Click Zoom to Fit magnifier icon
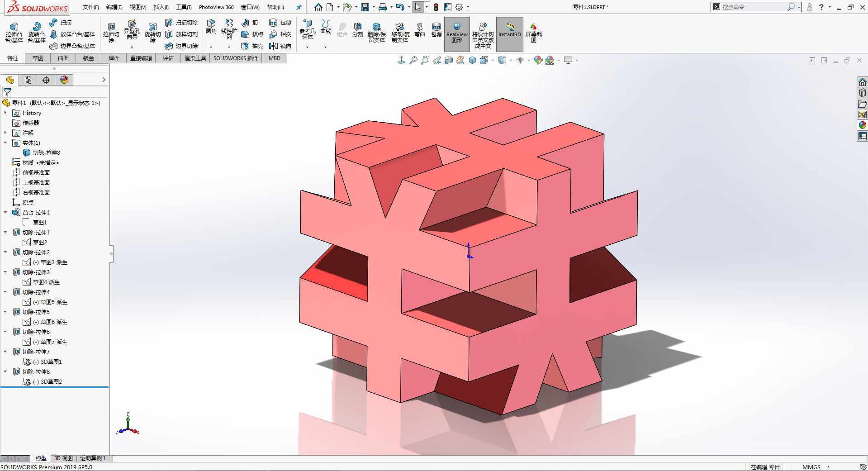The image size is (868, 471). pyautogui.click(x=413, y=60)
